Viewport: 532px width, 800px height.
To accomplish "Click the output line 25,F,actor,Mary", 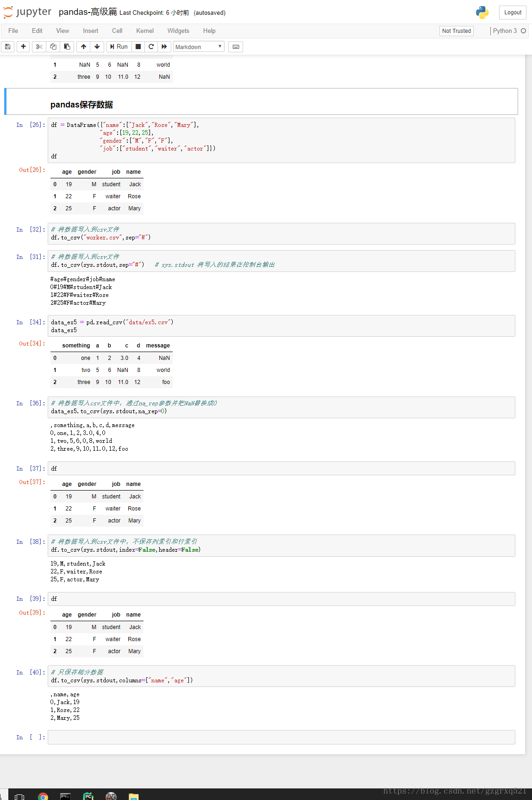I will pos(75,580).
